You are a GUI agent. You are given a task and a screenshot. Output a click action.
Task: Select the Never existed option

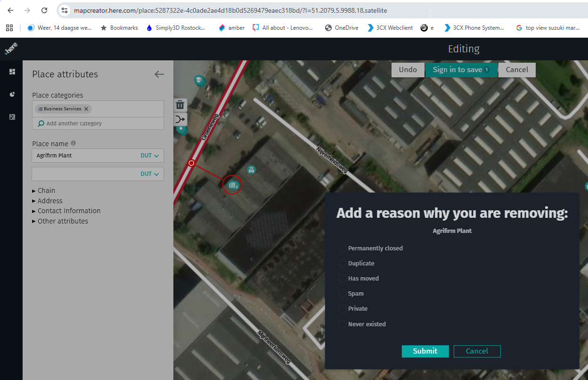point(343,324)
